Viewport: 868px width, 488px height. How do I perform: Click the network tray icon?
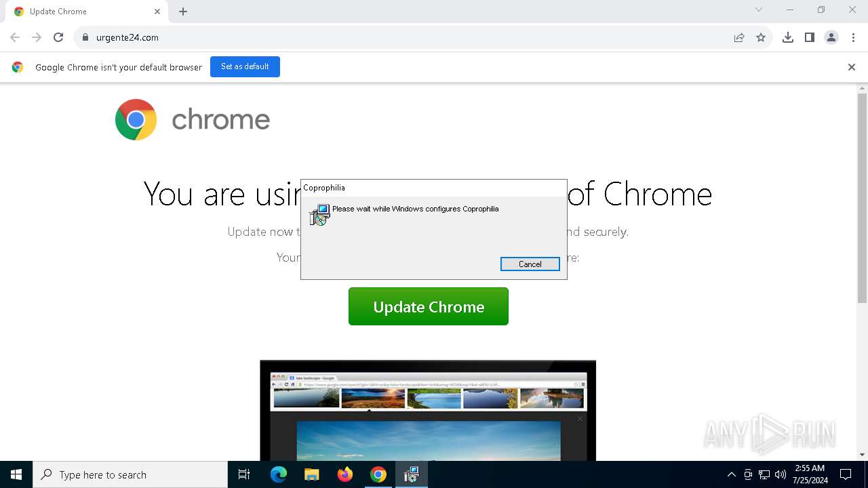[x=764, y=474]
